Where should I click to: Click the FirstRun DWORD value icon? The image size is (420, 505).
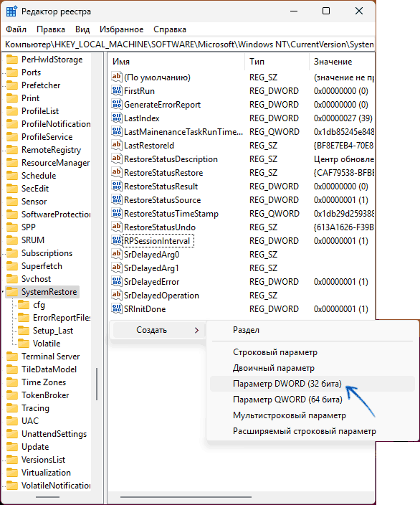[x=117, y=90]
